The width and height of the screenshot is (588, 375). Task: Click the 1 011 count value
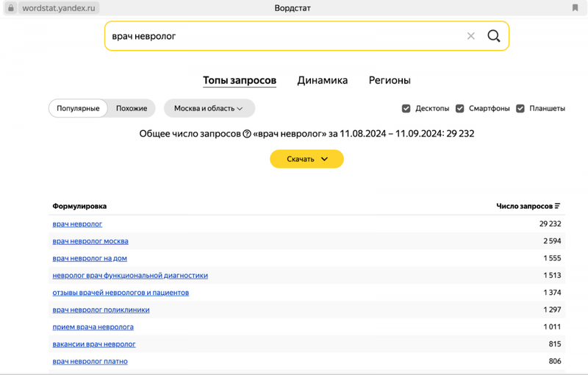pyautogui.click(x=552, y=327)
